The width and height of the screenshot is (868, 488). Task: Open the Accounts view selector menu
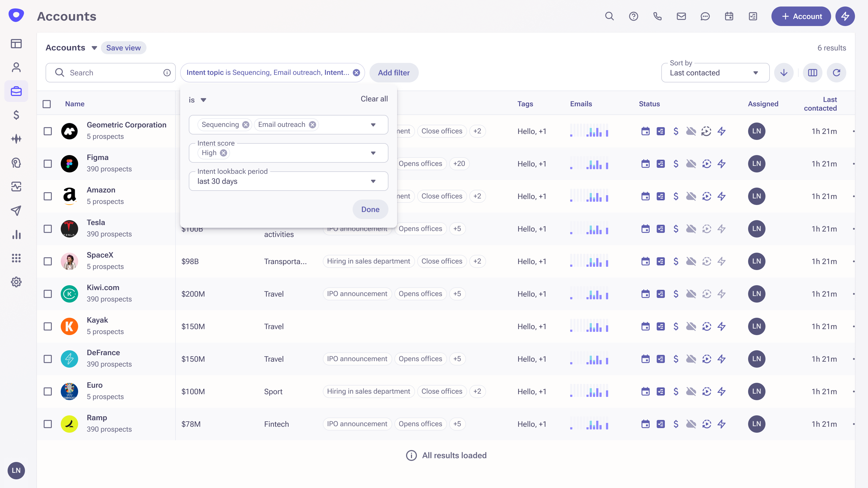tap(94, 48)
